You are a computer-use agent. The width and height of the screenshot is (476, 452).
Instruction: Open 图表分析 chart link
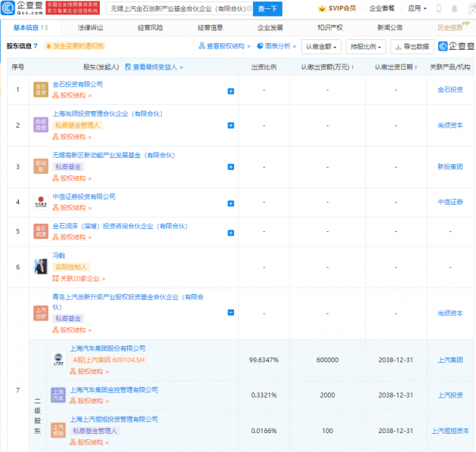[x=277, y=46]
